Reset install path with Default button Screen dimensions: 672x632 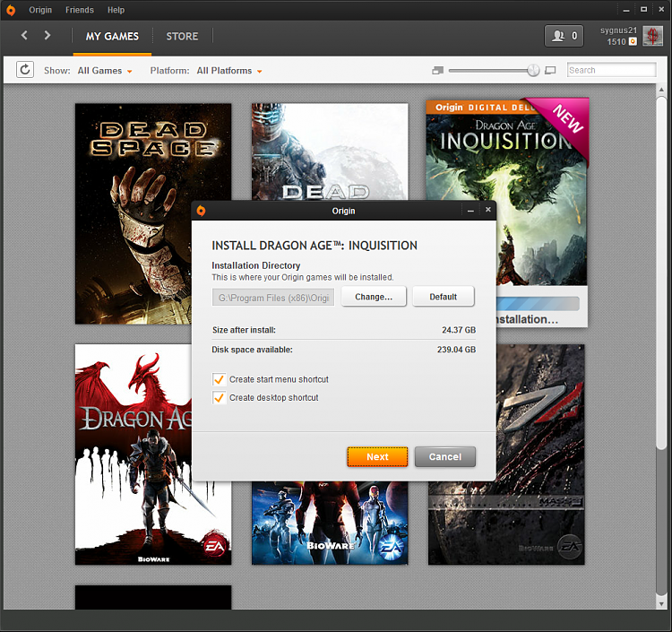[x=444, y=297]
